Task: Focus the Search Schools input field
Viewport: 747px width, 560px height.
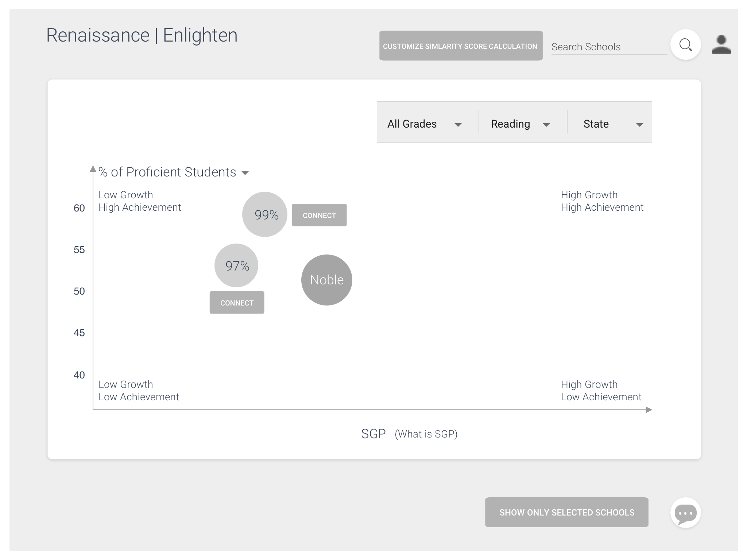Action: coord(609,47)
